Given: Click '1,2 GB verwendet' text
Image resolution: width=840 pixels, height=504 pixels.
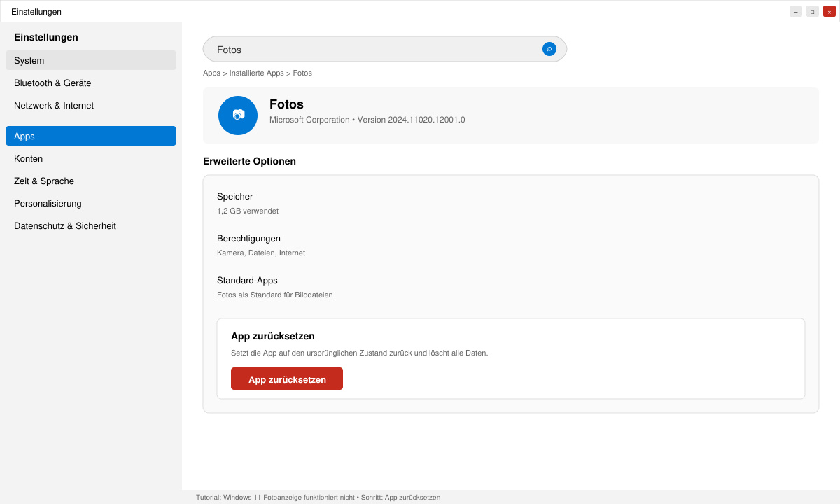Looking at the screenshot, I should click(x=248, y=211).
